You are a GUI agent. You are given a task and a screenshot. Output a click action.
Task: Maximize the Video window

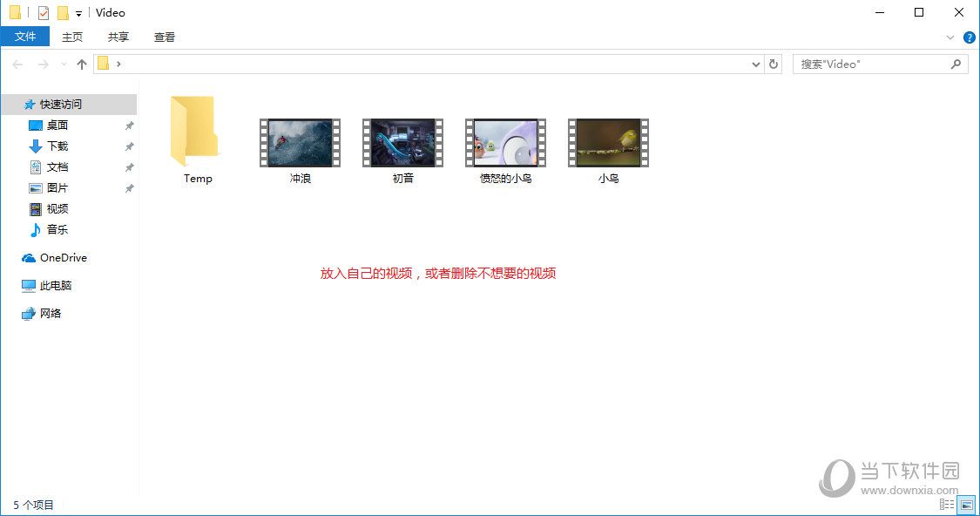click(919, 12)
